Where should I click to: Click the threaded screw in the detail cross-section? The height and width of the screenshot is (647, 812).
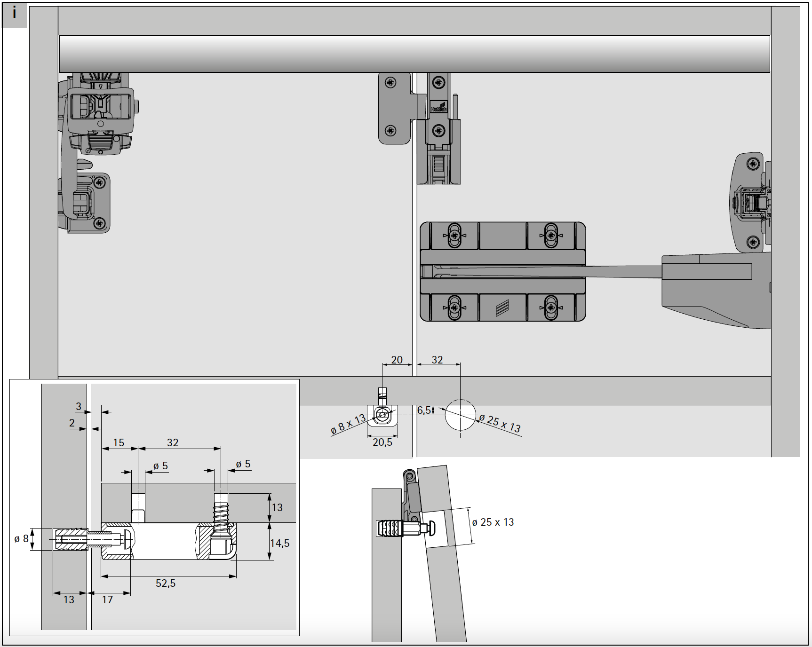pos(221,516)
